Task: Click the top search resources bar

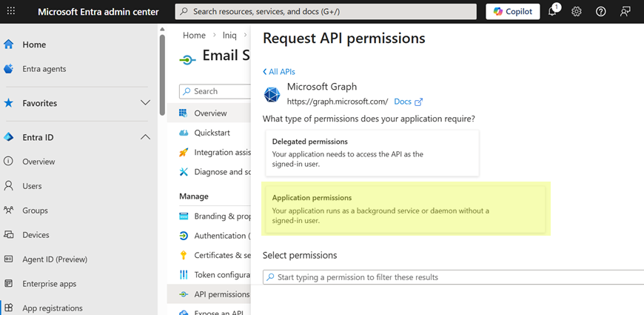Action: click(326, 12)
